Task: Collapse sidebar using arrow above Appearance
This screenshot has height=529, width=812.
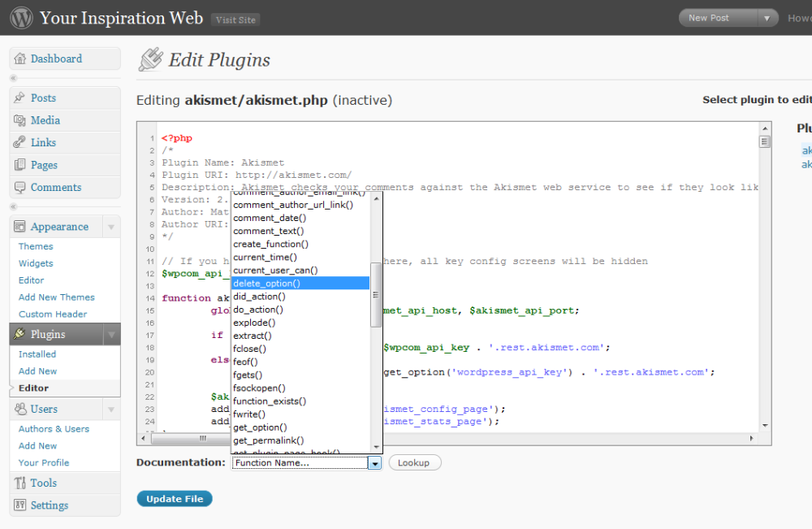Action: click(14, 206)
